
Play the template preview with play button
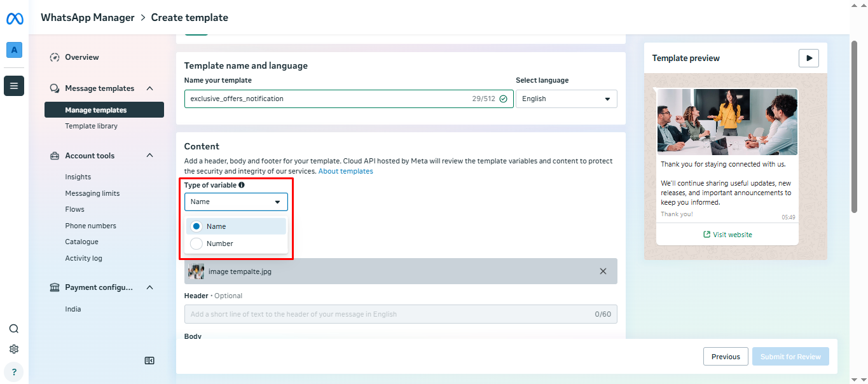(809, 58)
